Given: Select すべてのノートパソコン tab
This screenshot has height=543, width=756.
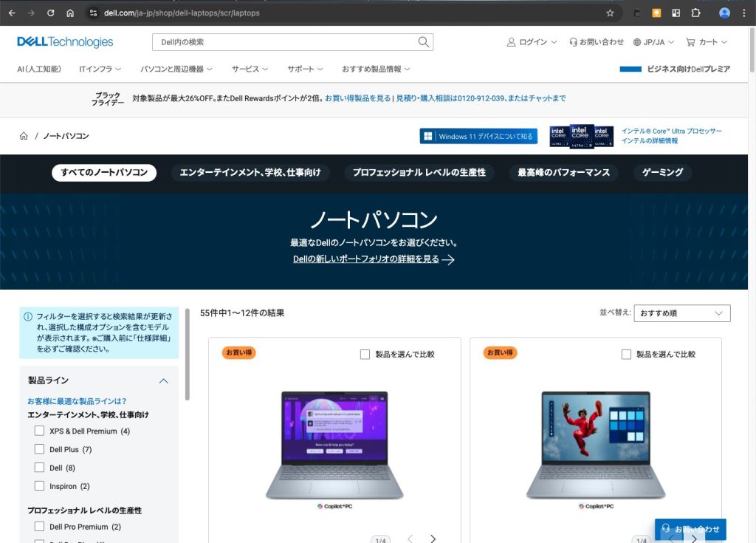Looking at the screenshot, I should [x=104, y=172].
